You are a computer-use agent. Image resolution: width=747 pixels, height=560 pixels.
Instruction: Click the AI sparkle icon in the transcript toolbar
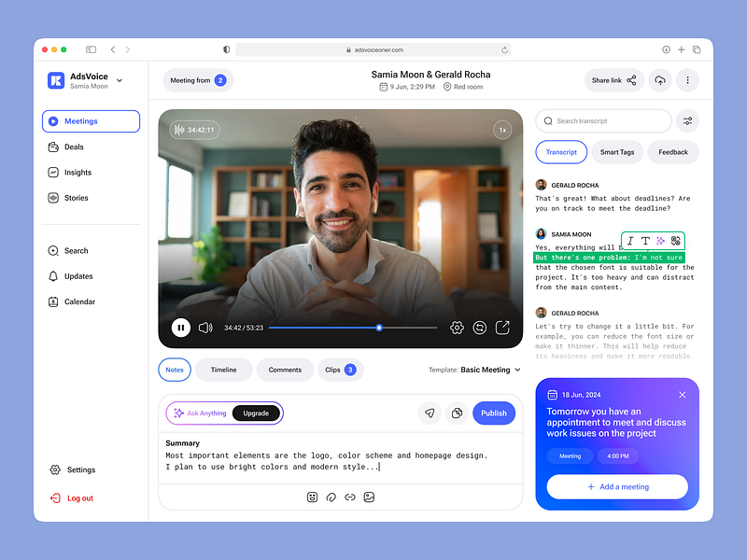(661, 241)
